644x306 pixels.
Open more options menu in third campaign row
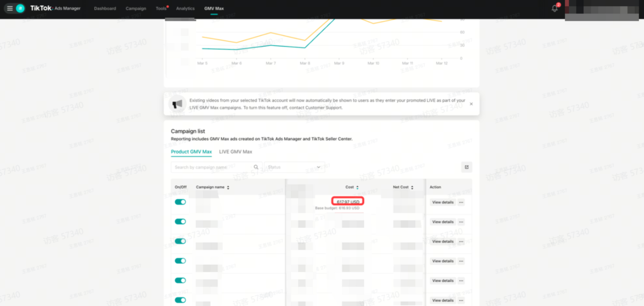tap(461, 242)
